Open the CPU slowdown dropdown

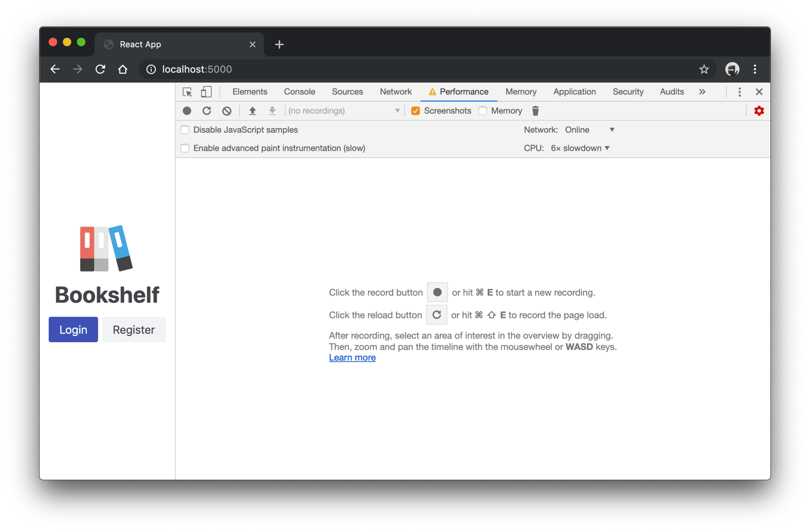point(580,148)
